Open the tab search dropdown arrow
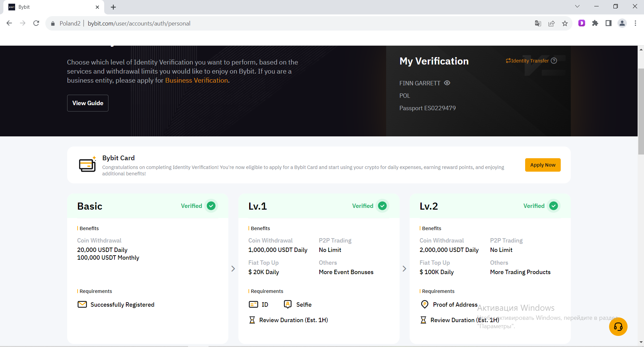Image resolution: width=644 pixels, height=347 pixels. coord(577,6)
